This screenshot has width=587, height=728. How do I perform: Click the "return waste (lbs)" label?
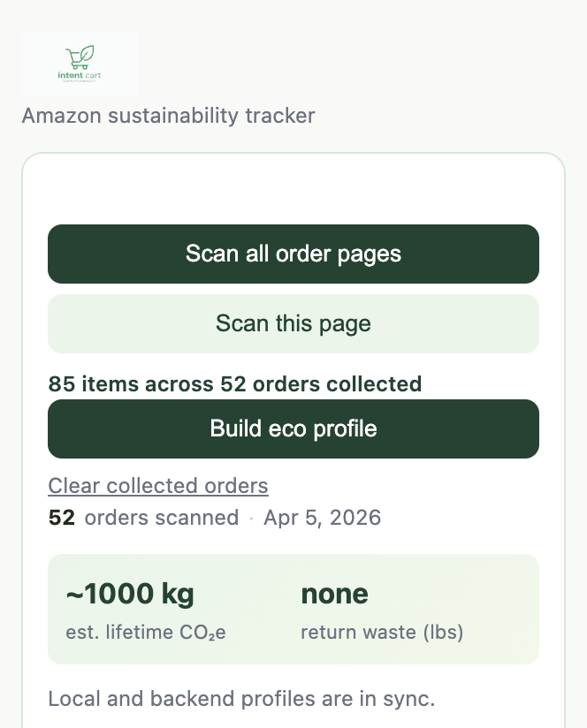(382, 633)
